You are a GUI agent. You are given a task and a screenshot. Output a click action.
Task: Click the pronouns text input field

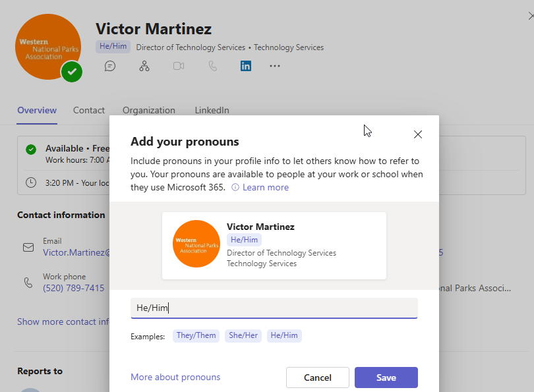pyautogui.click(x=274, y=308)
